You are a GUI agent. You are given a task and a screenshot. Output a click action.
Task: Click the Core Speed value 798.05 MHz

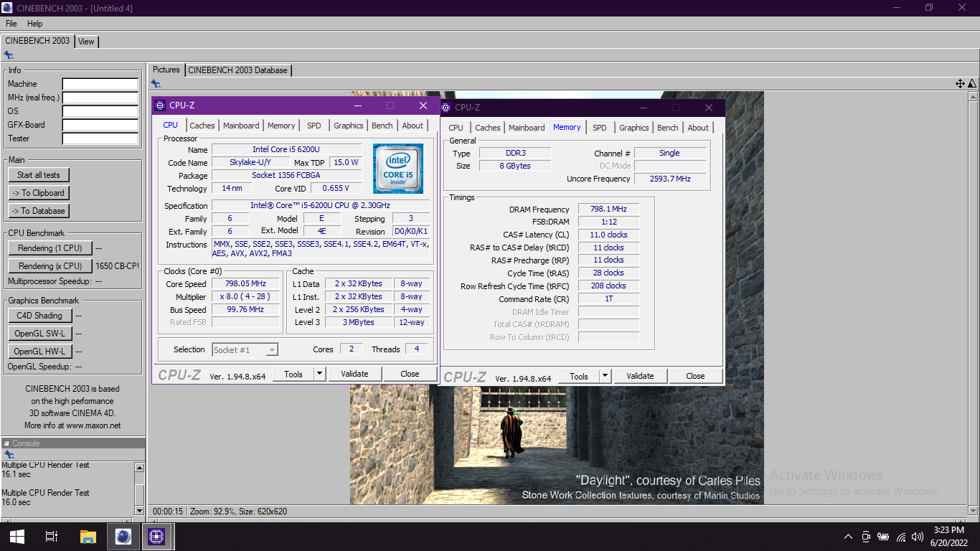(245, 283)
